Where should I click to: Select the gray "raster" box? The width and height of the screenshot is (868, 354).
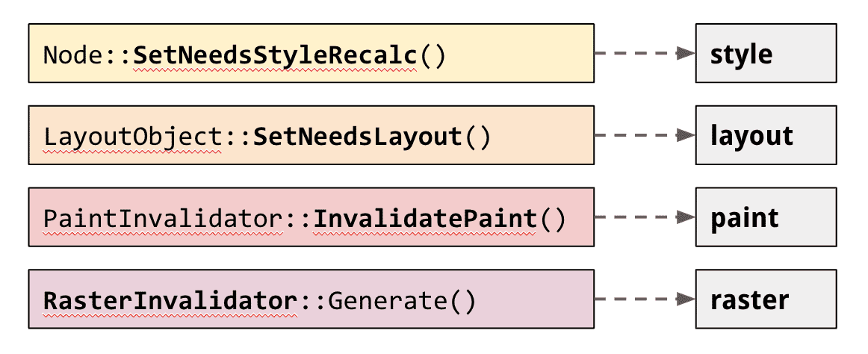766,300
